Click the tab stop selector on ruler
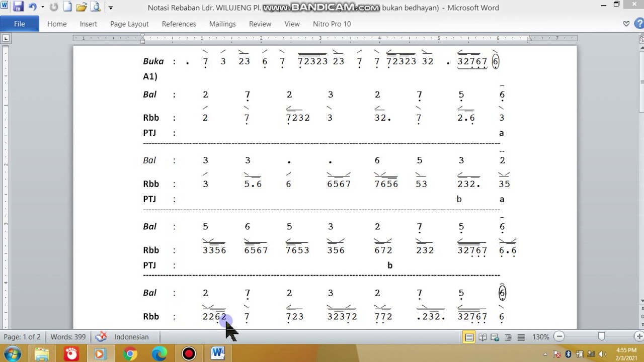This screenshot has height=362, width=644. [x=6, y=38]
